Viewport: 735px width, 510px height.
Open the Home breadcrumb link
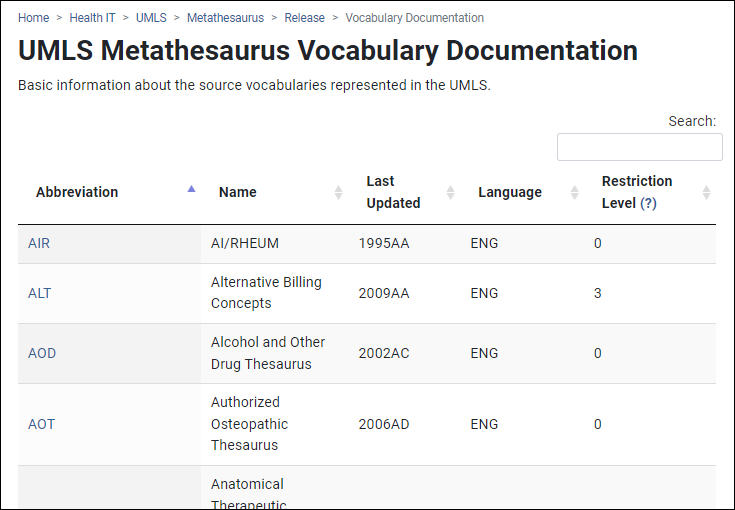pyautogui.click(x=33, y=18)
